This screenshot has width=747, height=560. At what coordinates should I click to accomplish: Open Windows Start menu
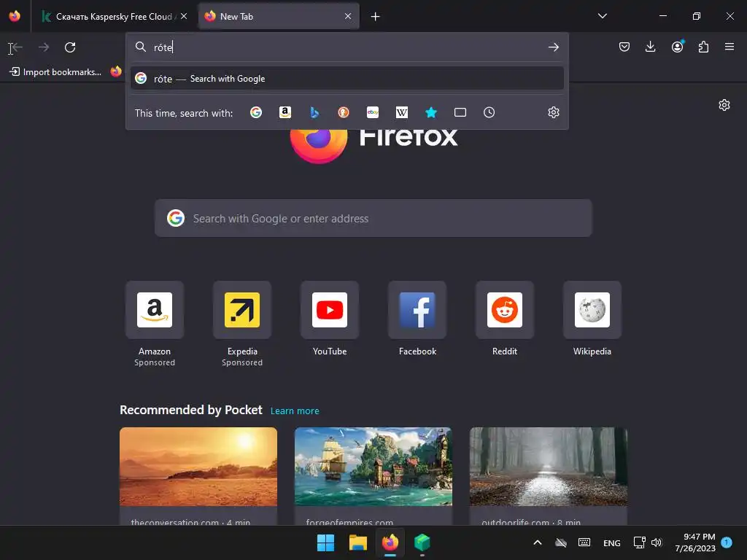click(x=326, y=542)
